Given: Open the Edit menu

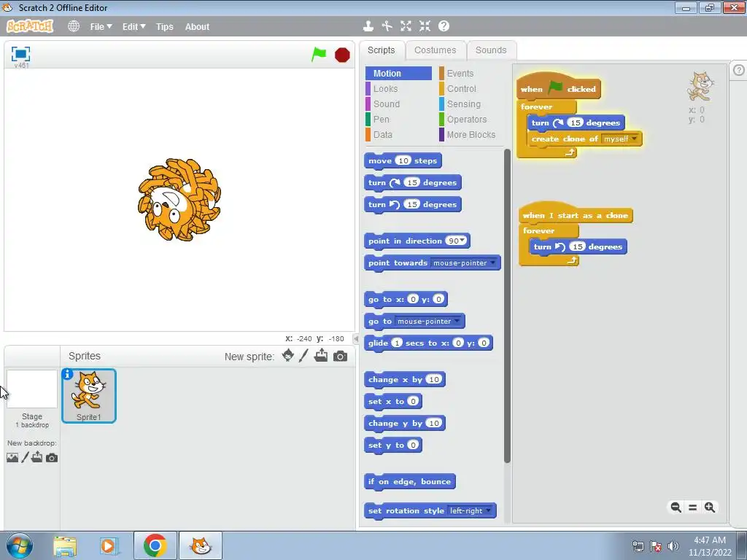Looking at the screenshot, I should tap(133, 27).
